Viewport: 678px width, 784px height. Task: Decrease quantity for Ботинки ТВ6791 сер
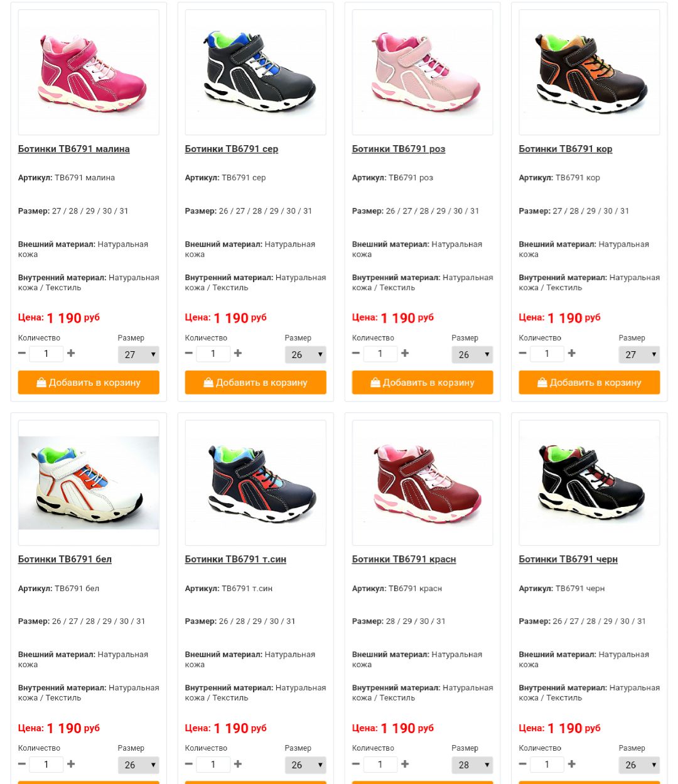tap(189, 354)
